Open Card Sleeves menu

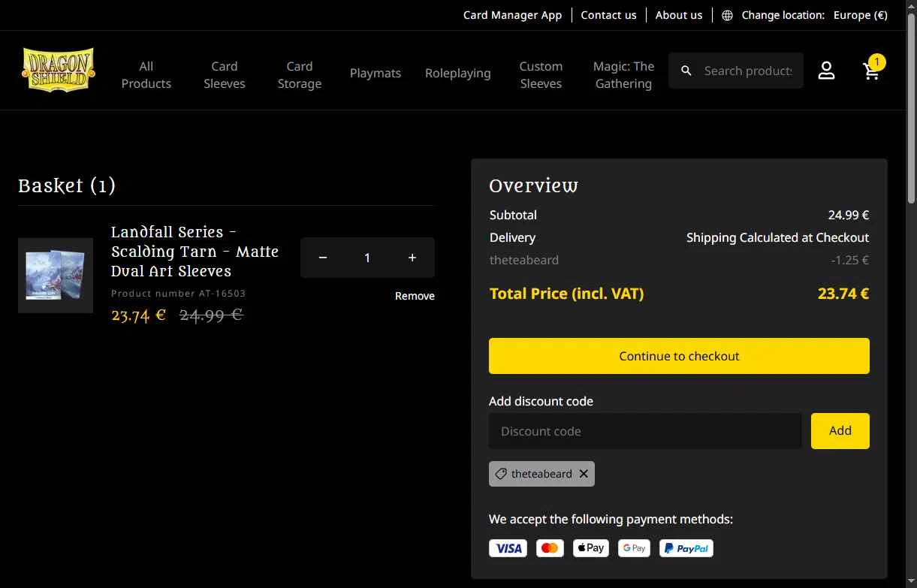point(225,74)
